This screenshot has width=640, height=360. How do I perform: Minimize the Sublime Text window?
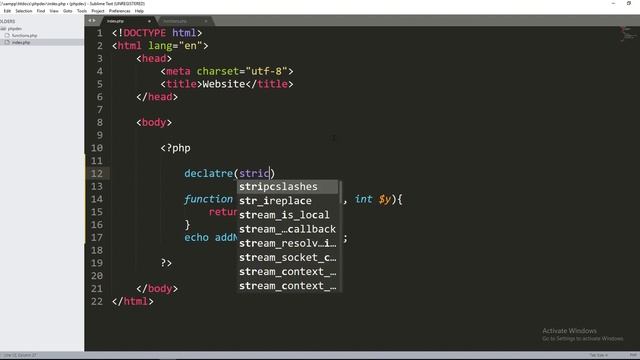click(x=613, y=3)
